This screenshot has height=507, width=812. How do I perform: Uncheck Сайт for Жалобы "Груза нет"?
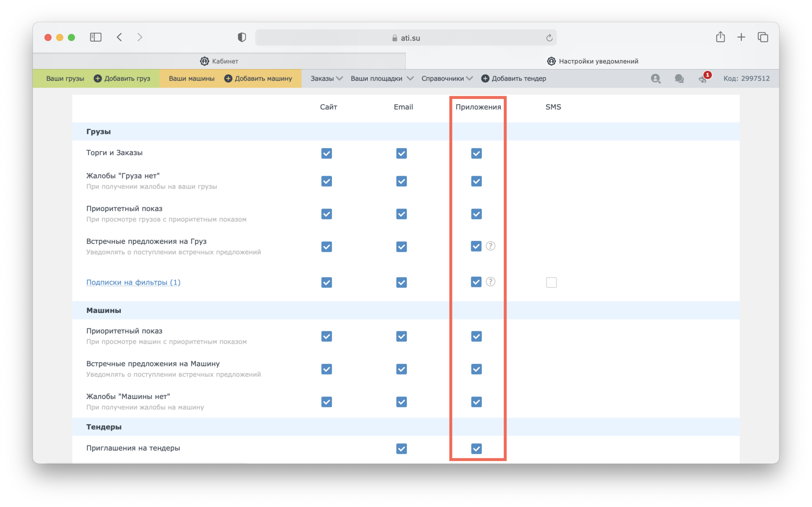(x=327, y=181)
